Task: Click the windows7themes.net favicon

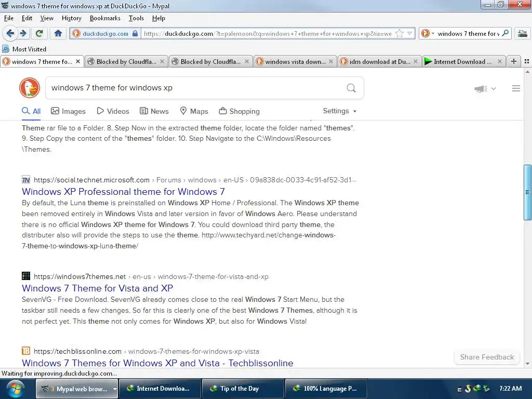Action: (26, 276)
